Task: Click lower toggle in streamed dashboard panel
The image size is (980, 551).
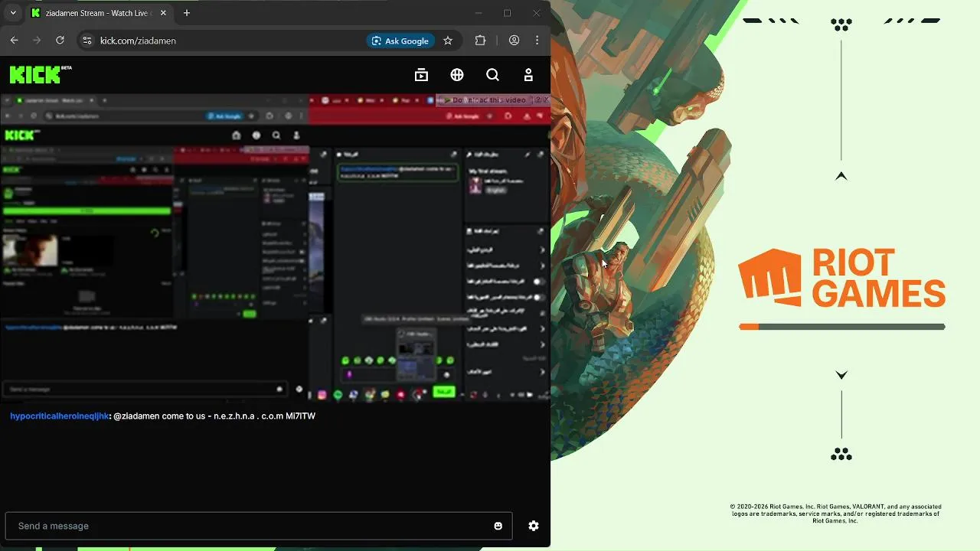Action: [x=539, y=297]
